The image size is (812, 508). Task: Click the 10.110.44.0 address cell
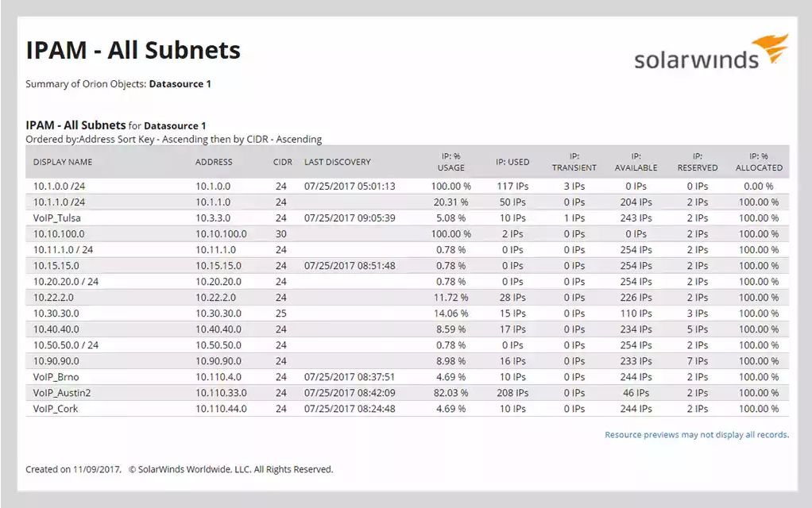click(221, 409)
